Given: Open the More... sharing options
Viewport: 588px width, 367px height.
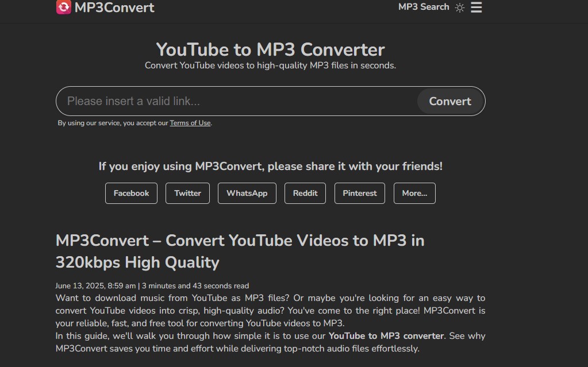Looking at the screenshot, I should 414,194.
